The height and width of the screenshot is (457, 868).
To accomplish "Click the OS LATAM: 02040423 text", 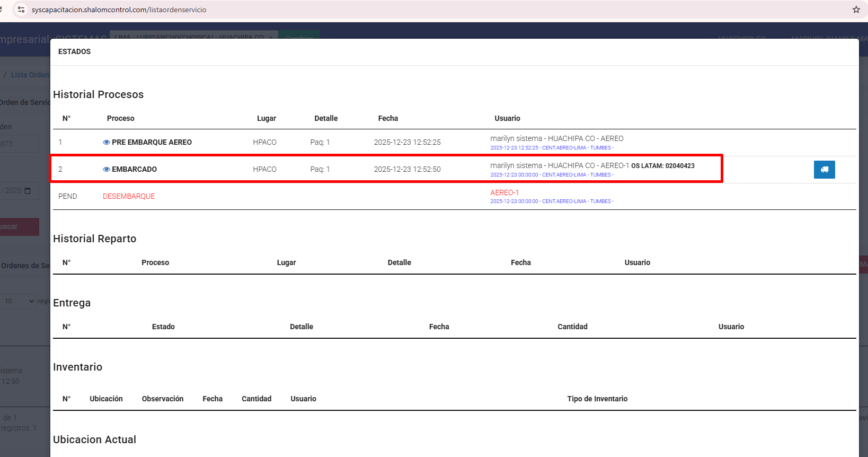I will coord(662,166).
